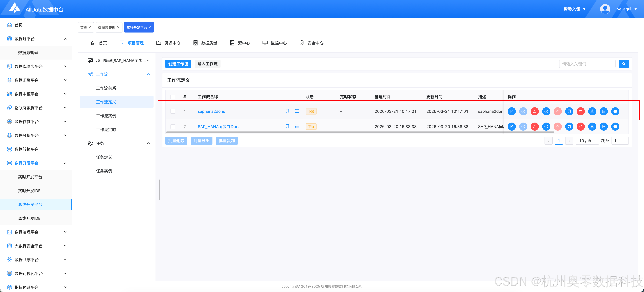Click red delete icon in saphana2doris row

580,111
